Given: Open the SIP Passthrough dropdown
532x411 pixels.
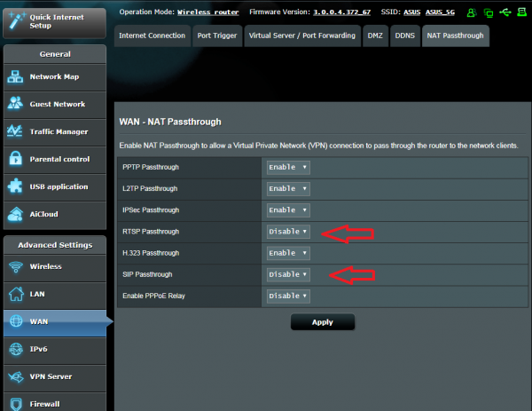Looking at the screenshot, I should point(288,274).
